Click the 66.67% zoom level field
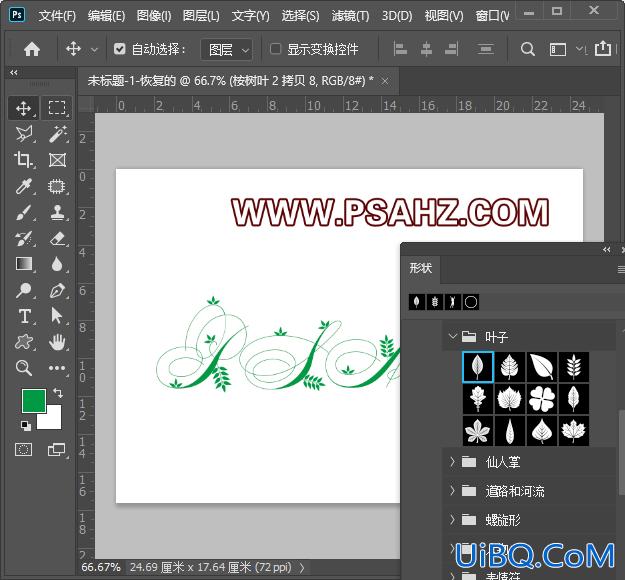Image resolution: width=625 pixels, height=580 pixels. [x=101, y=567]
